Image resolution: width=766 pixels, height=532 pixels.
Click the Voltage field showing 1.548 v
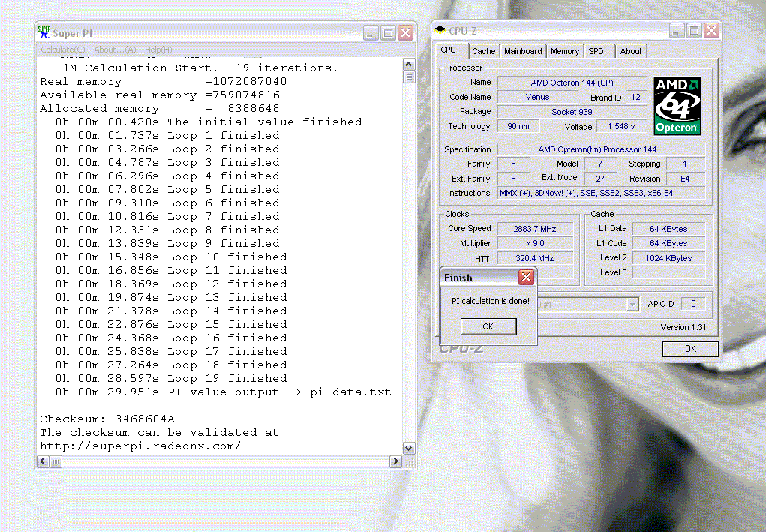pyautogui.click(x=621, y=126)
